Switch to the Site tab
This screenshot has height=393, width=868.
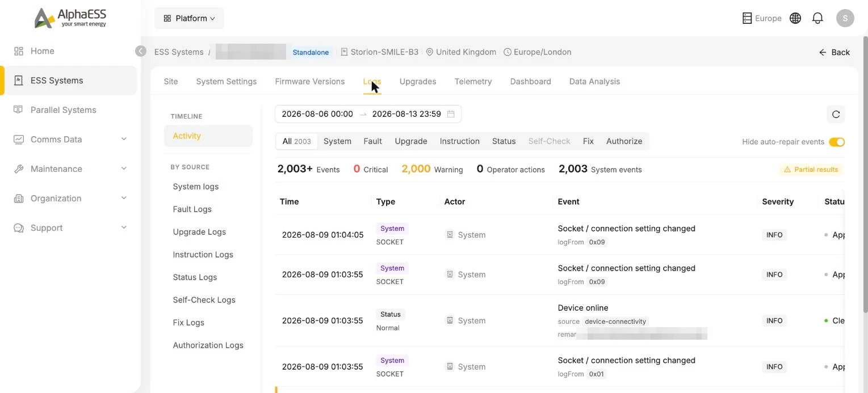click(x=171, y=82)
